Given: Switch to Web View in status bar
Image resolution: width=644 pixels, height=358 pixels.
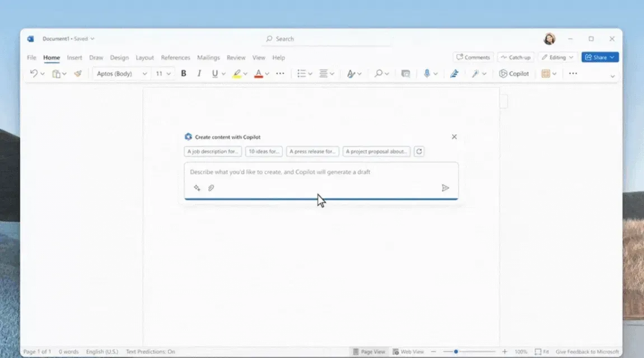Looking at the screenshot, I should (408, 351).
